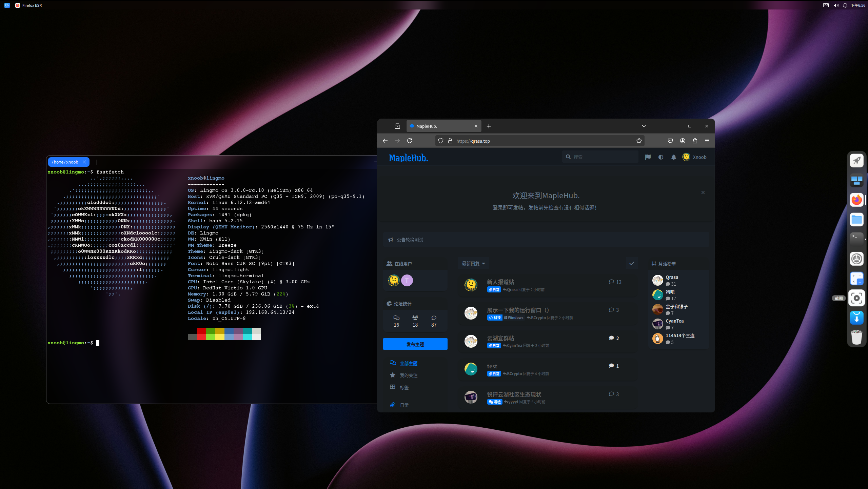Open Firefox View button left of tabs
The image size is (868, 489).
[397, 126]
